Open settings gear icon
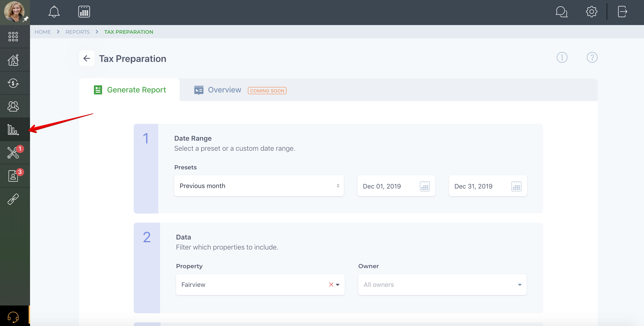Viewport: 644px width, 326px height. [591, 12]
